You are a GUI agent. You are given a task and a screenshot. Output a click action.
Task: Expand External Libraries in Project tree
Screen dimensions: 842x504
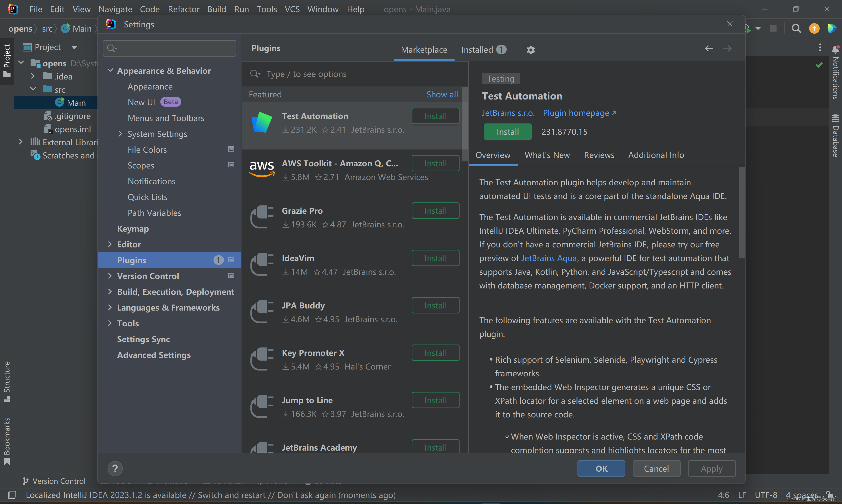point(20,142)
